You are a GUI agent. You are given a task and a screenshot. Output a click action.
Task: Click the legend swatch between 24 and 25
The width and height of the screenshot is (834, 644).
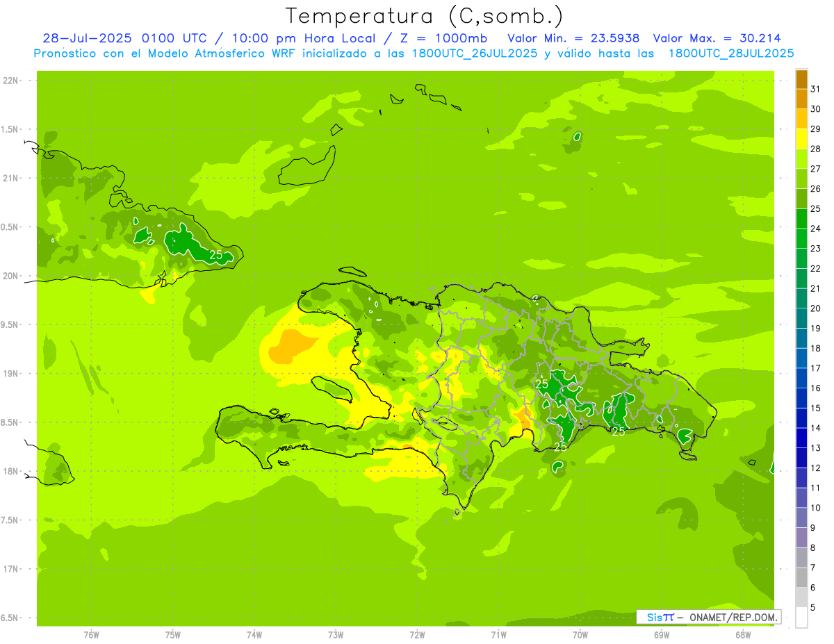tap(801, 218)
